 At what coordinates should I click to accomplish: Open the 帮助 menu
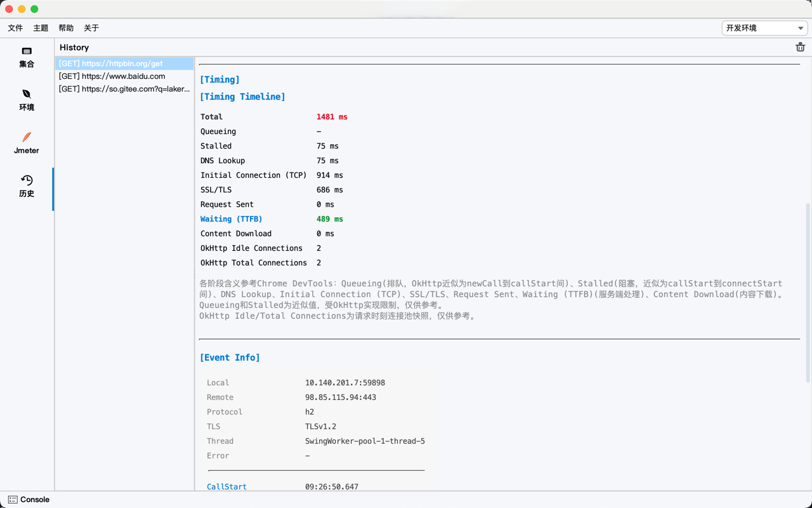point(66,28)
